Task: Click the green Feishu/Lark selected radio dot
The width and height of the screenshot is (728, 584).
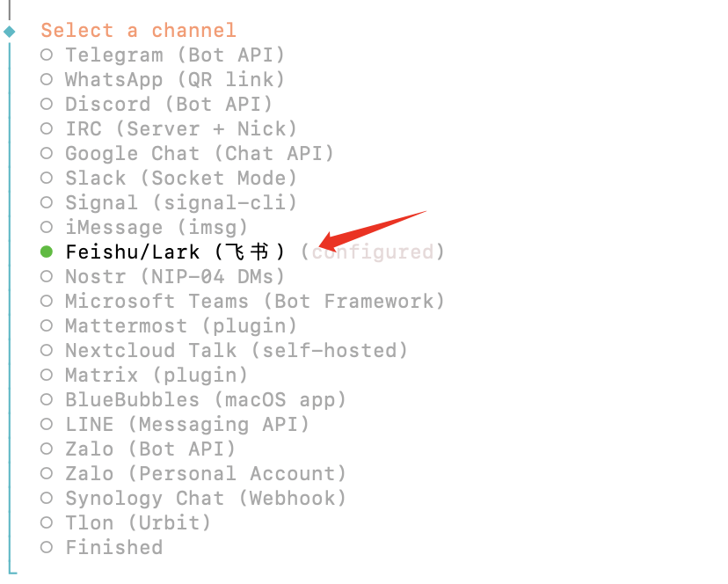Action: pyautogui.click(x=47, y=252)
